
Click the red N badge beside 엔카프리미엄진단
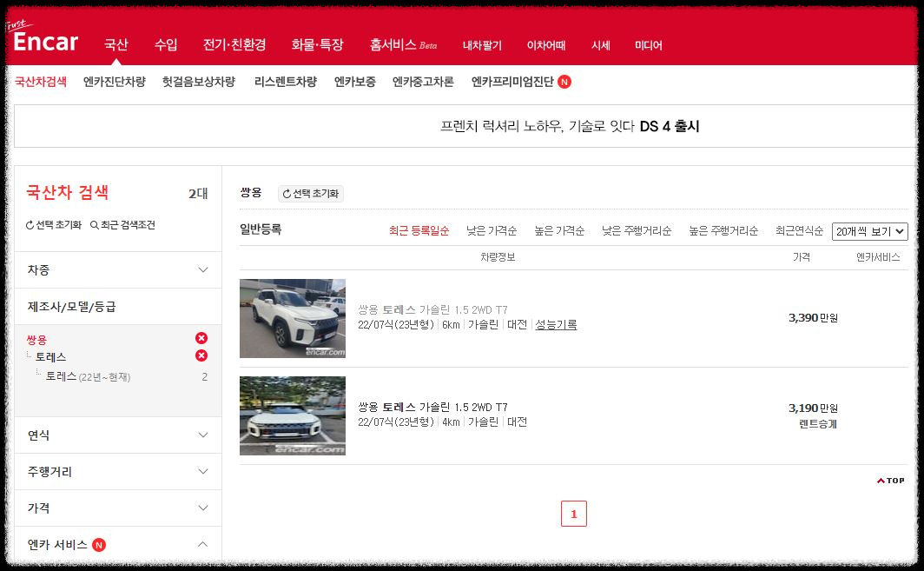564,82
